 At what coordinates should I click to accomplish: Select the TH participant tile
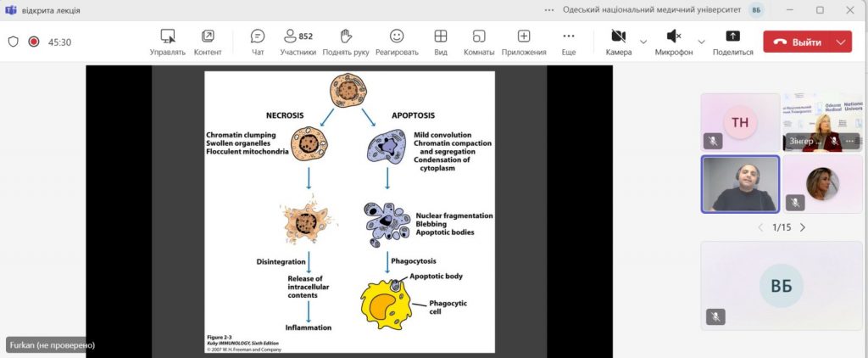(740, 122)
